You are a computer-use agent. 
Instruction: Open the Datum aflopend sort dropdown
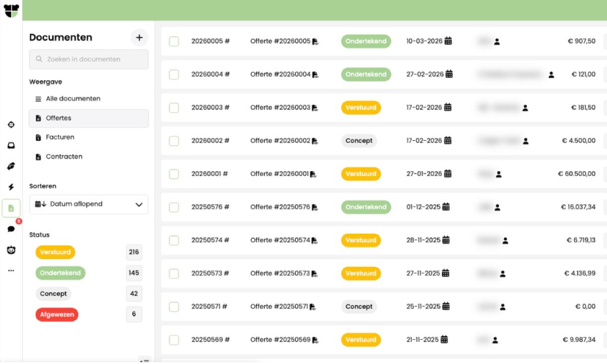(89, 204)
